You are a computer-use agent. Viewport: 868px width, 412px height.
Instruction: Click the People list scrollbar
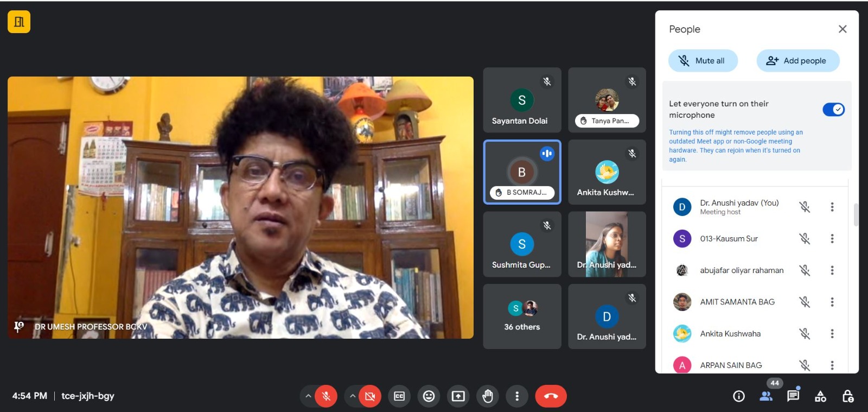pos(856,214)
